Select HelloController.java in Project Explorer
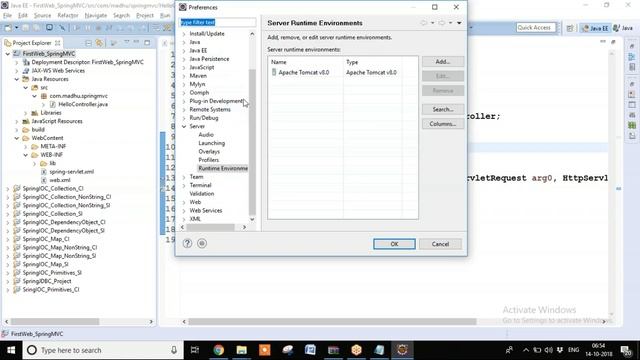This screenshot has height=360, width=640. pos(83,104)
